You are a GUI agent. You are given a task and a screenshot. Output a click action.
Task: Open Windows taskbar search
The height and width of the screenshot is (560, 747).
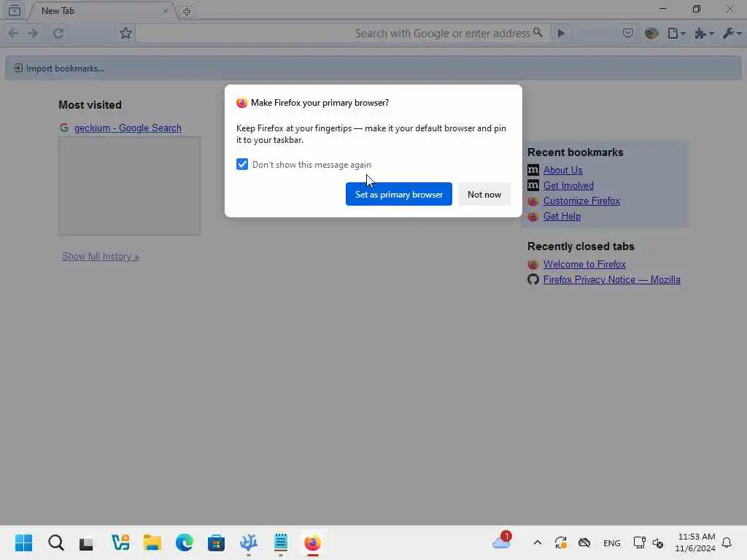(55, 542)
